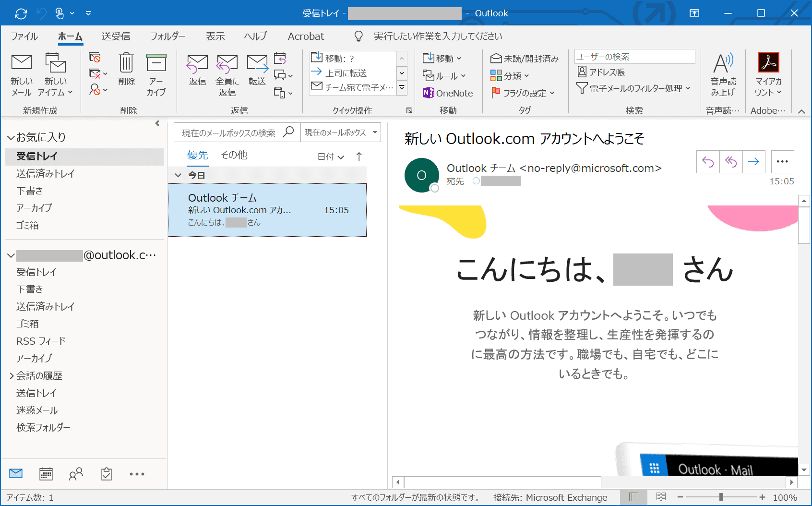
Task: Click Reply All (全員に返信) ribbon icon
Action: click(x=227, y=63)
